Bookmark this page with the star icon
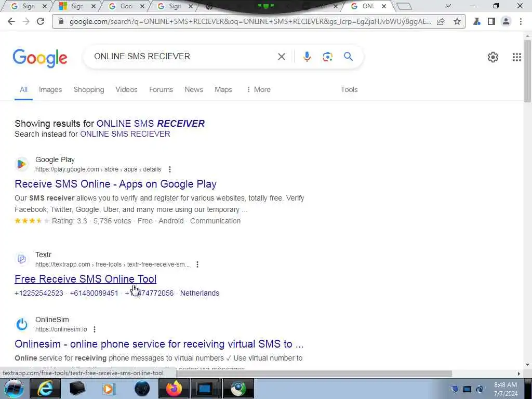532x399 pixels. 457,21
